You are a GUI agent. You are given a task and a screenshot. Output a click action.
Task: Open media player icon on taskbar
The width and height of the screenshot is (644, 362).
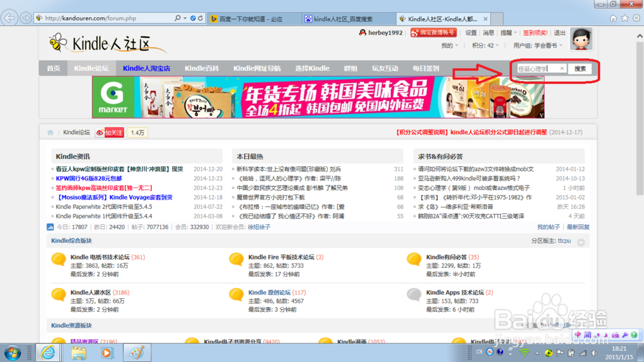pyautogui.click(x=107, y=353)
